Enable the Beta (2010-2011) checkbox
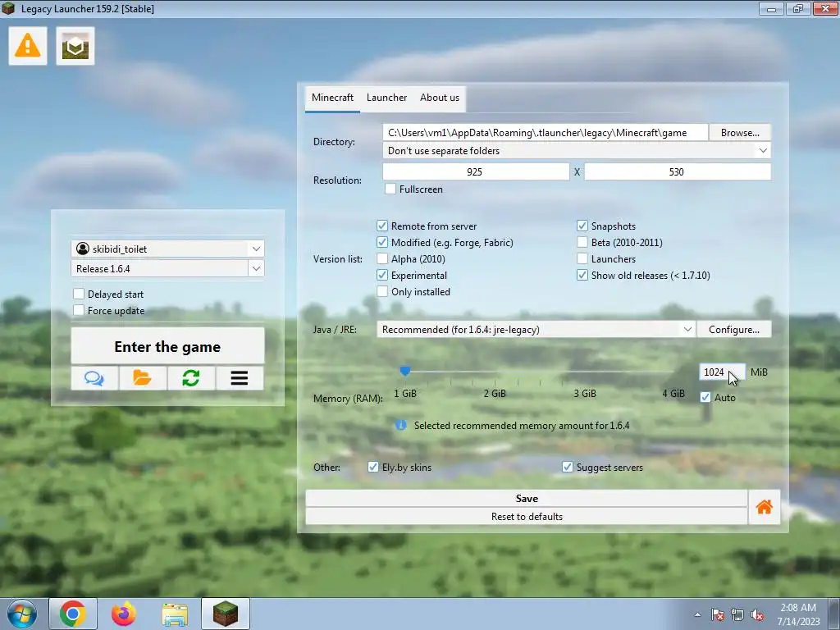The image size is (840, 630). click(582, 243)
